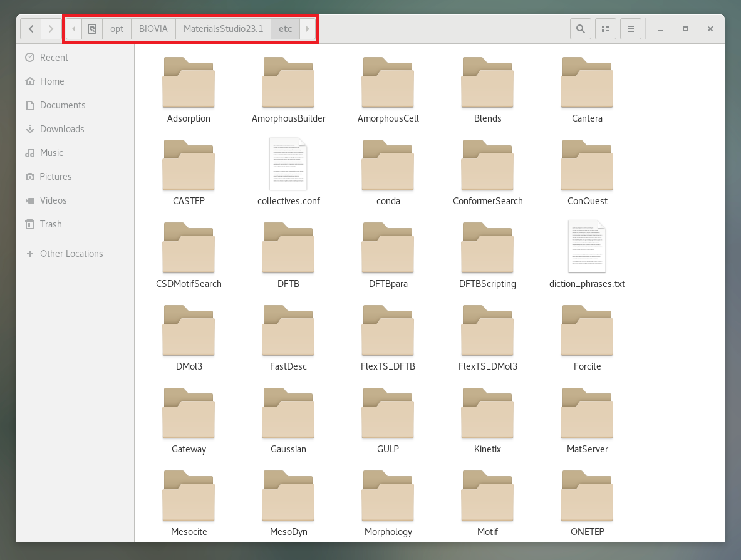Navigate to the BIOVIA path segment
Viewport: 741px width, 560px height.
pyautogui.click(x=153, y=29)
